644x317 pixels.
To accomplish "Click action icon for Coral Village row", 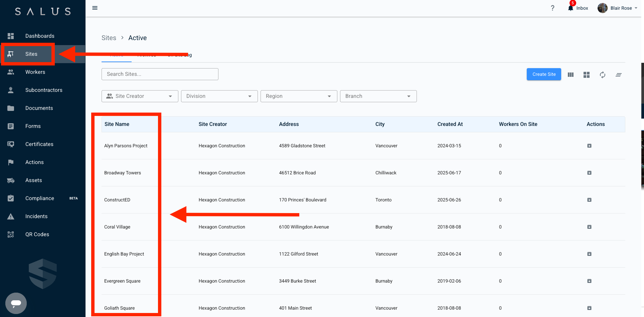I will tap(589, 227).
